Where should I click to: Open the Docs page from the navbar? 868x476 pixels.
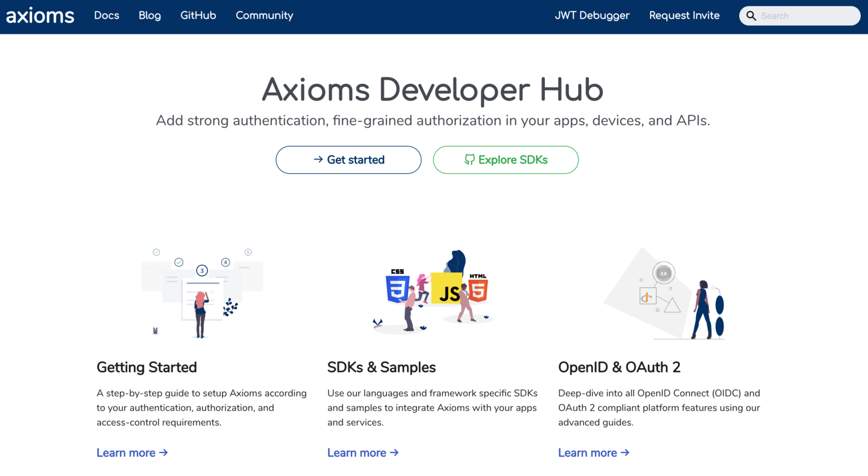coord(107,16)
